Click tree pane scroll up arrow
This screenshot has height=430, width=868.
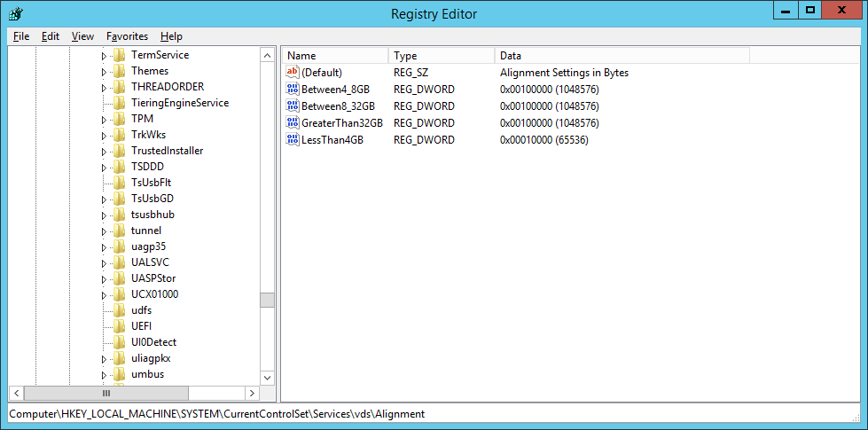[x=268, y=56]
